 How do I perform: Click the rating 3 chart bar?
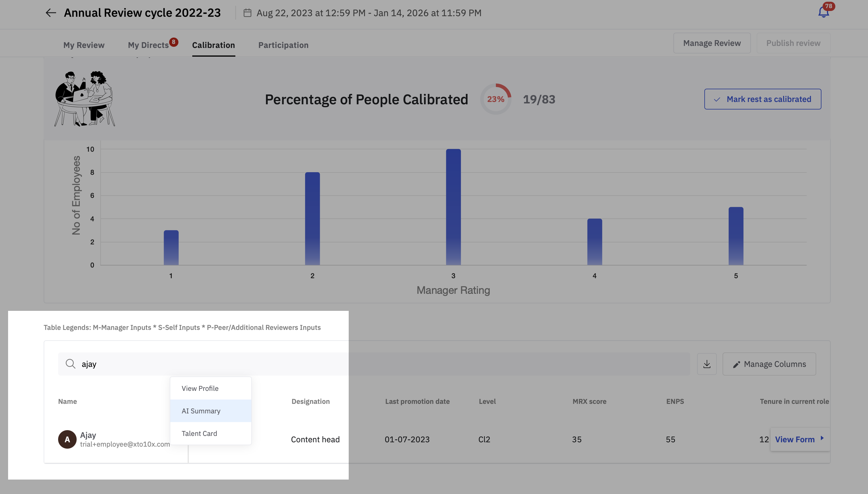(x=453, y=207)
